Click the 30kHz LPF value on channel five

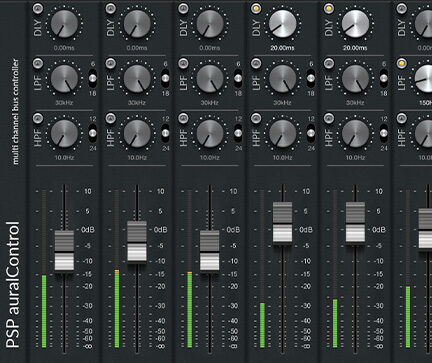(355, 103)
